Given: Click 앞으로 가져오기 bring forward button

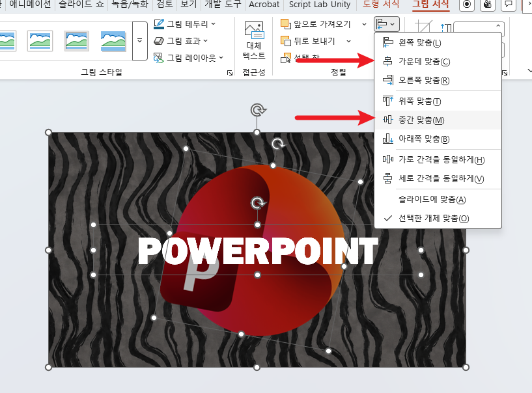Looking at the screenshot, I should pyautogui.click(x=316, y=24).
